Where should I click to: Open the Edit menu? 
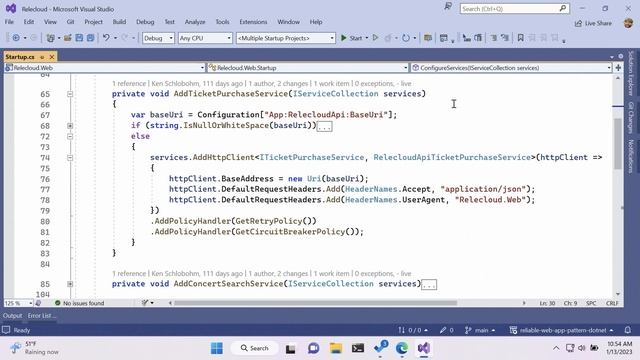click(x=29, y=22)
